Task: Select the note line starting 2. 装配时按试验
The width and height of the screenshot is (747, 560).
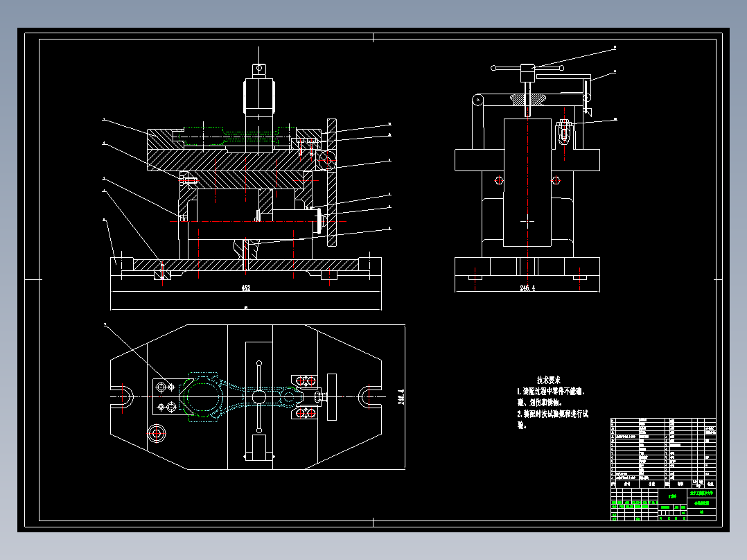Action: click(553, 414)
